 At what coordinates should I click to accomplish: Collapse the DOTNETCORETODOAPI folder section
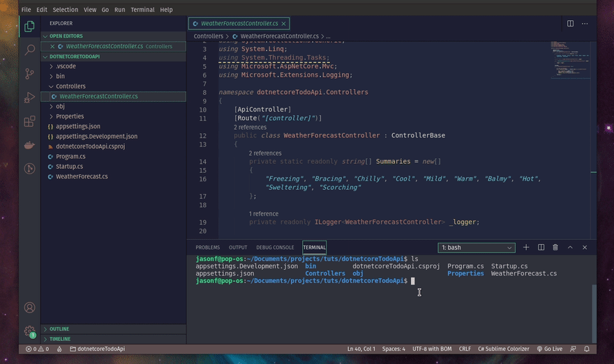click(114, 56)
